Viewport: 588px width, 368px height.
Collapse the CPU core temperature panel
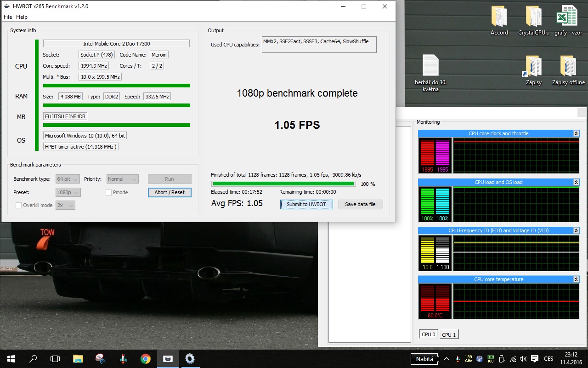[576, 279]
